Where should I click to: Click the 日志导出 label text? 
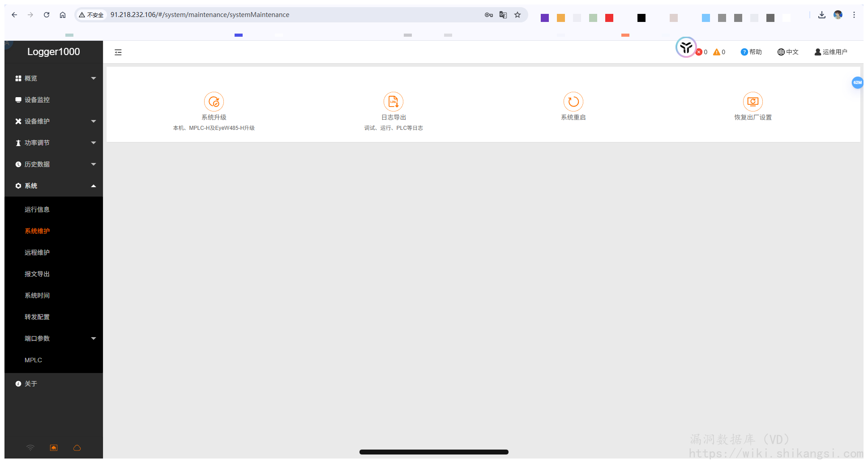(393, 117)
